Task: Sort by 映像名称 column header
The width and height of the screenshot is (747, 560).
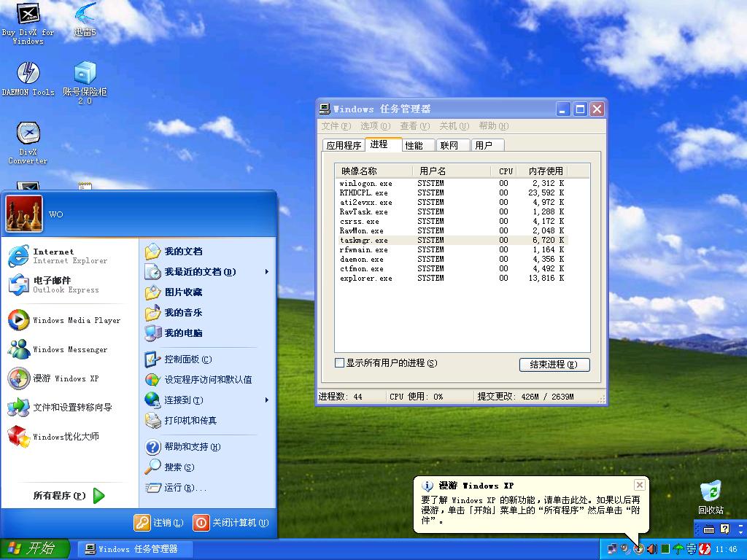Action: pos(374,171)
